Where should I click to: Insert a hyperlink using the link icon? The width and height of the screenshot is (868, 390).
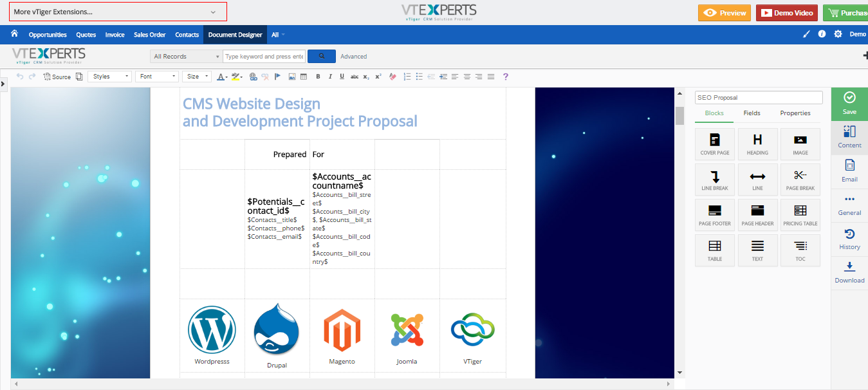pos(254,77)
